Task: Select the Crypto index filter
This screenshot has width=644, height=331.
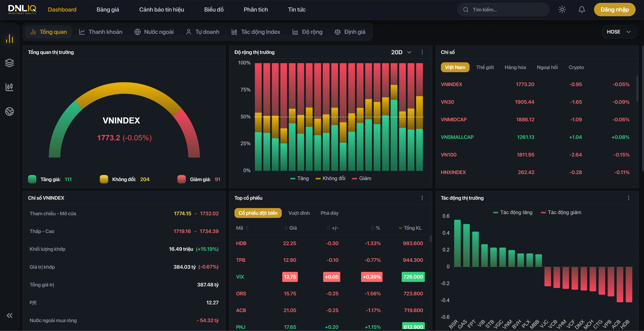Action: (x=576, y=67)
